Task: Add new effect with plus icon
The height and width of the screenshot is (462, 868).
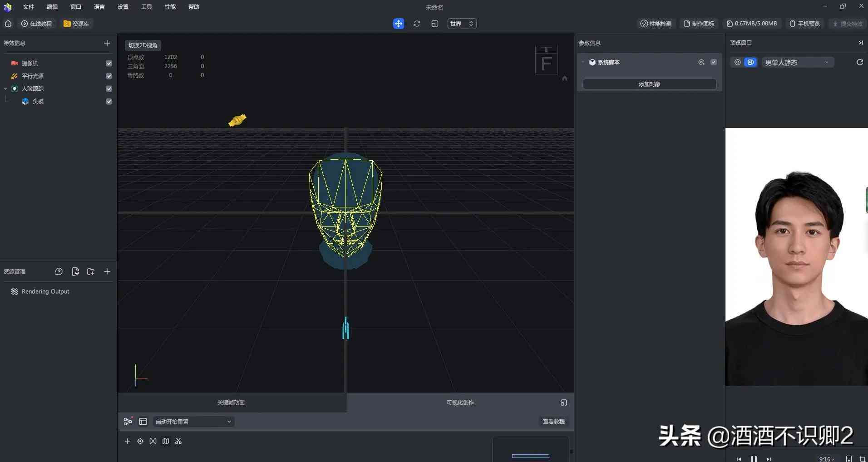Action: (107, 43)
